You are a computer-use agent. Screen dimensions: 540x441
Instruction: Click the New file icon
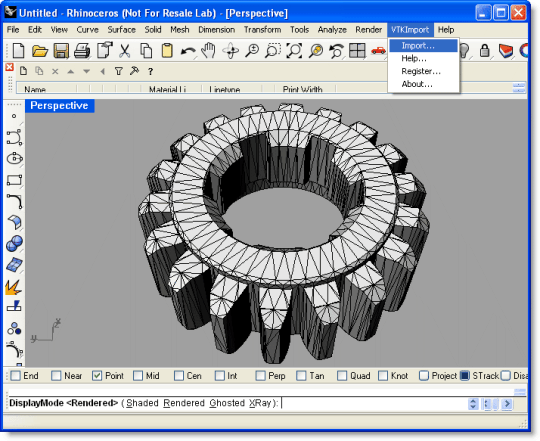click(x=19, y=51)
